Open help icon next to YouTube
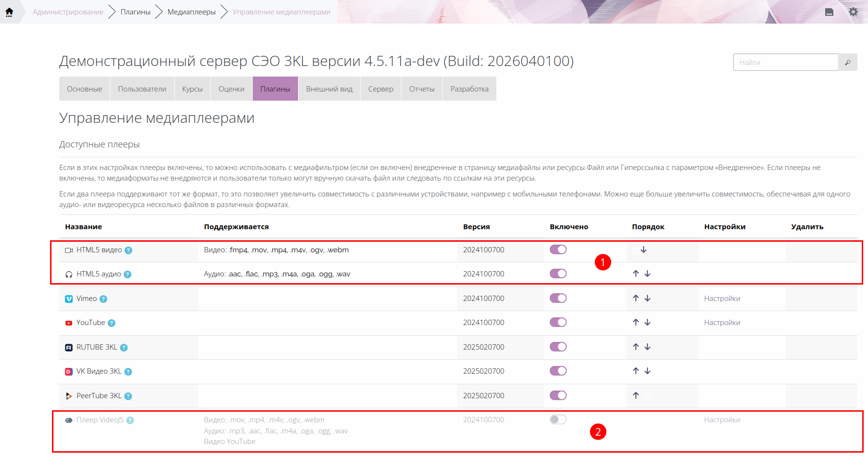This screenshot has height=469, width=868. coord(112,323)
